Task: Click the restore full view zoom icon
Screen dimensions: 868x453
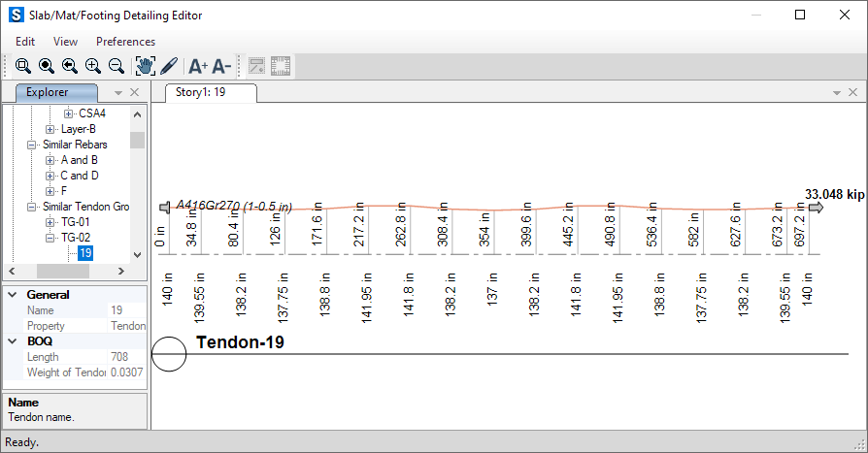Action: 47,66
